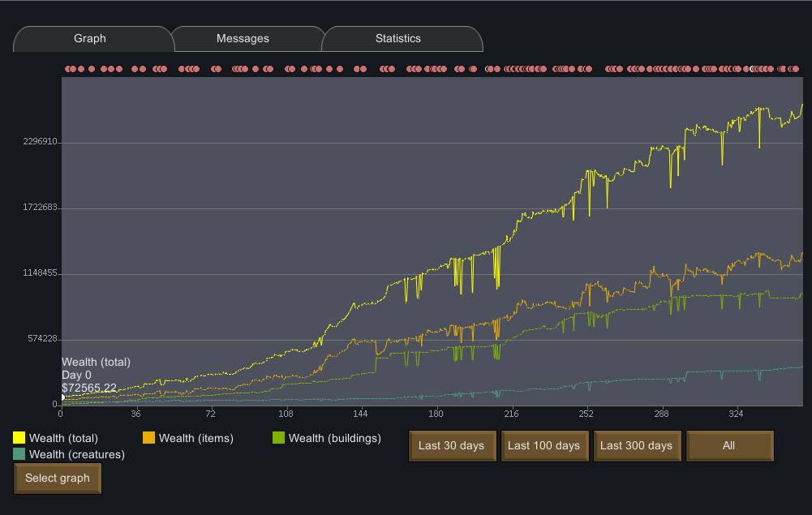Click the 108 day x-axis label
The image size is (812, 515).
286,414
